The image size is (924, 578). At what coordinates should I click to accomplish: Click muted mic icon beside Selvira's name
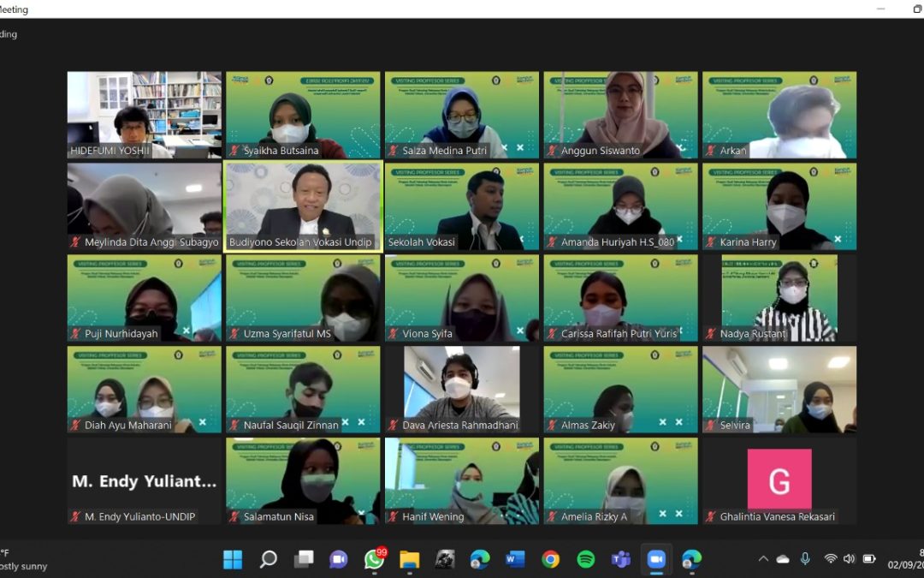[x=711, y=426]
